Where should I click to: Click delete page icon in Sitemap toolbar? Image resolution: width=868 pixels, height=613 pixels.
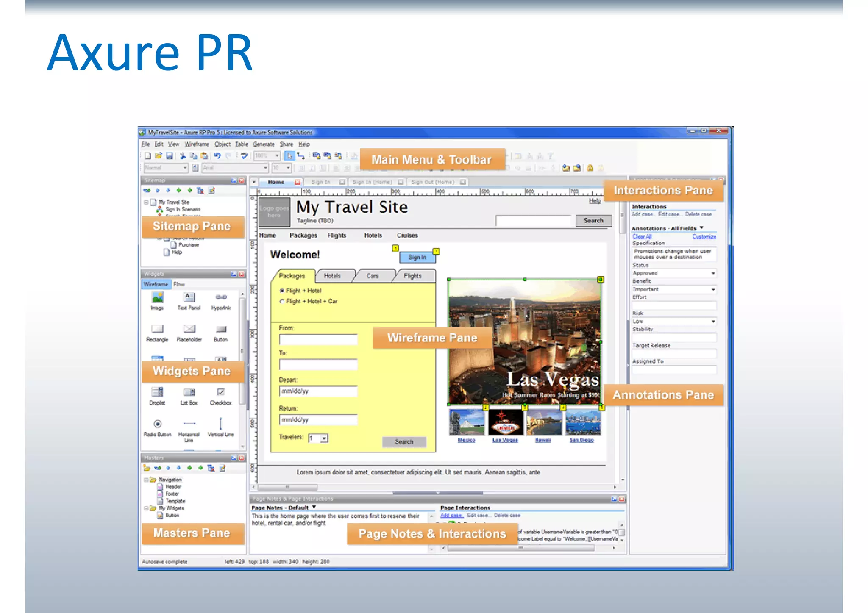pos(200,191)
